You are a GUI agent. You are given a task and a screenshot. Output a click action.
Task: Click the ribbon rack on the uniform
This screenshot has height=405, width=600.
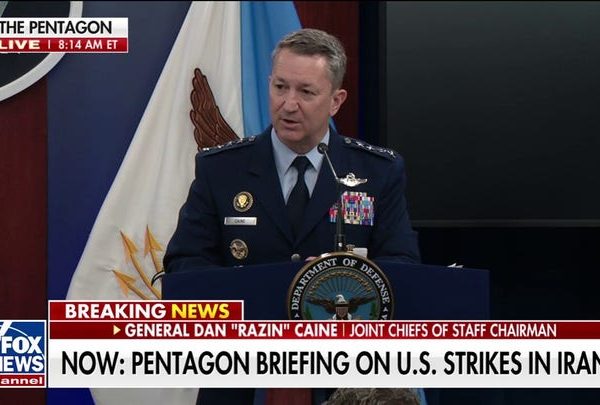pyautogui.click(x=353, y=208)
